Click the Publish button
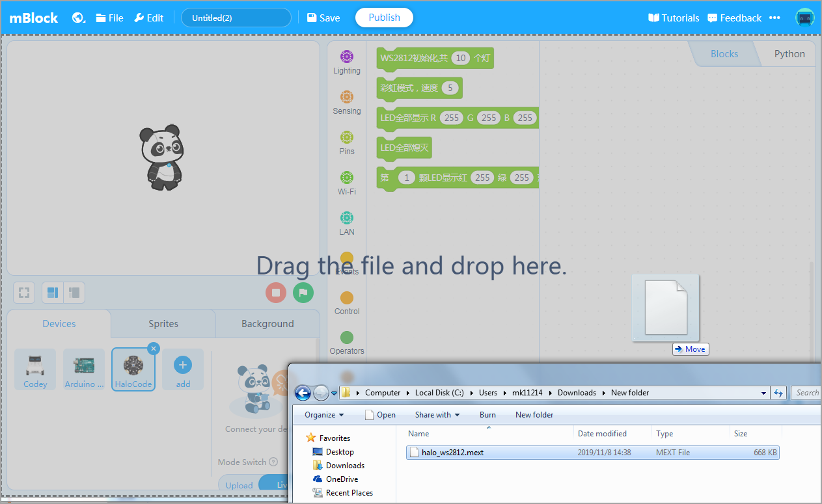Image resolution: width=822 pixels, height=504 pixels. pos(384,18)
